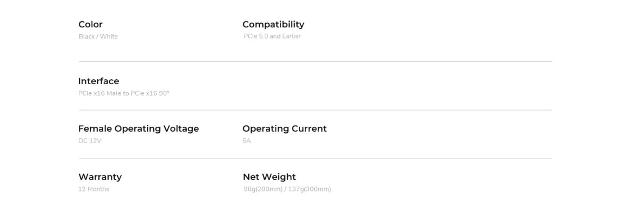Select the PCIe 5.0 and Earlier text
The width and height of the screenshot is (644, 211).
point(272,36)
